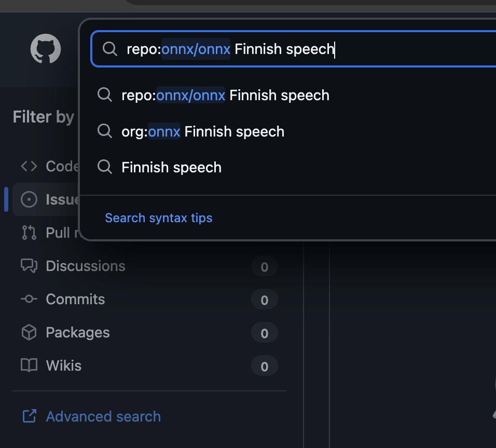
Task: Click the Commits result count badge
Action: [x=264, y=300]
